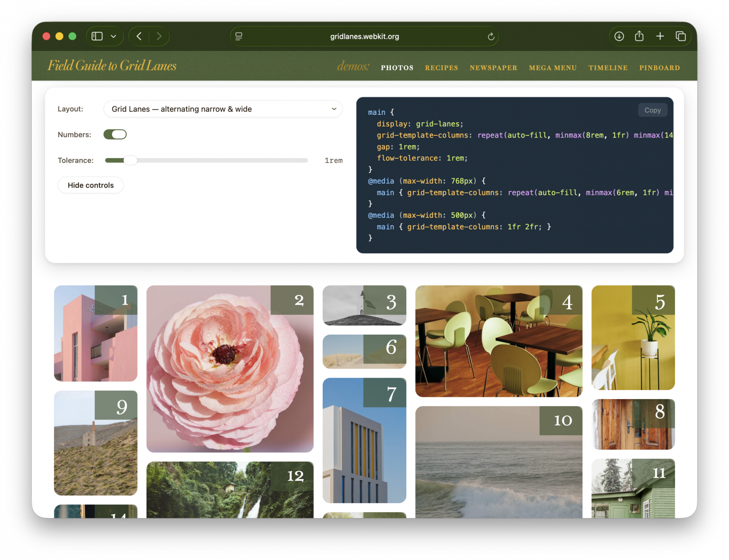Click the 'display: grid-lanes;' code line
The width and height of the screenshot is (729, 560).
coord(420,124)
